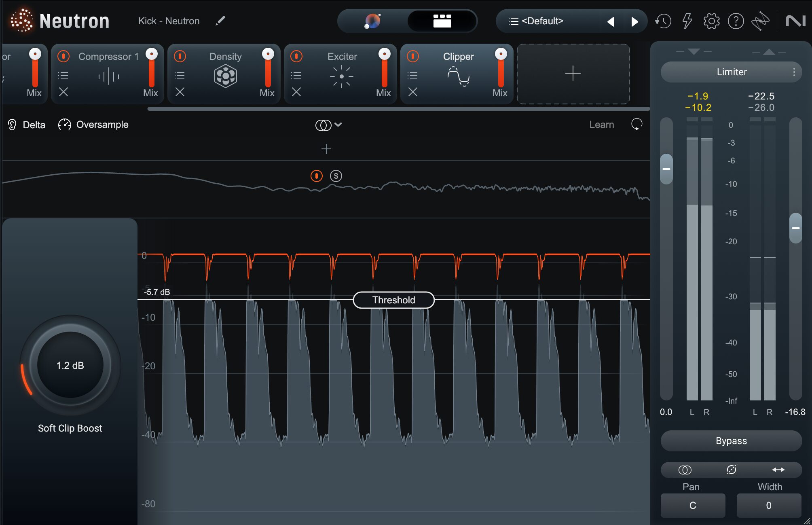
Task: Click Density Mix slider
Action: (268, 68)
